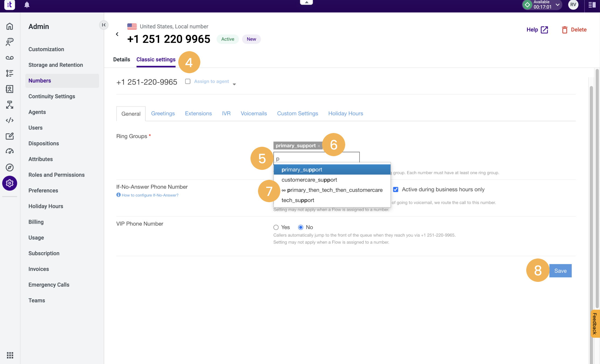Collapse the Admin sidebar with the arrow button
The width and height of the screenshot is (600, 364).
click(104, 25)
